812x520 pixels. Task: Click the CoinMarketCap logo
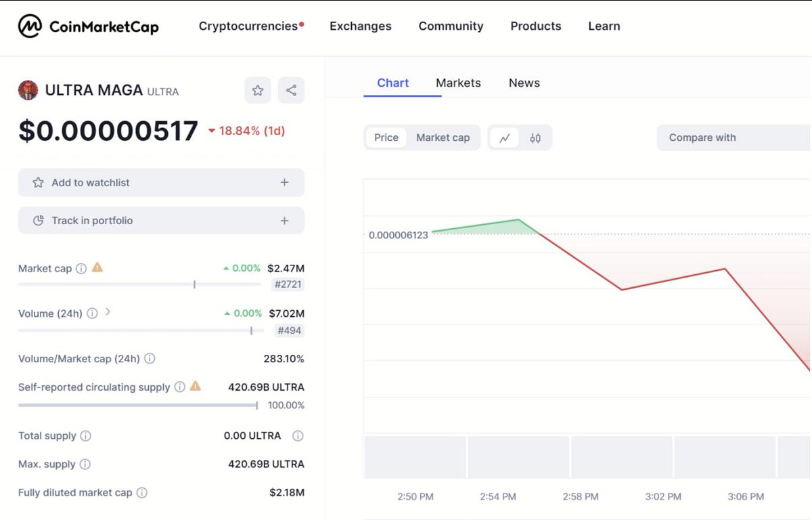coord(89,26)
